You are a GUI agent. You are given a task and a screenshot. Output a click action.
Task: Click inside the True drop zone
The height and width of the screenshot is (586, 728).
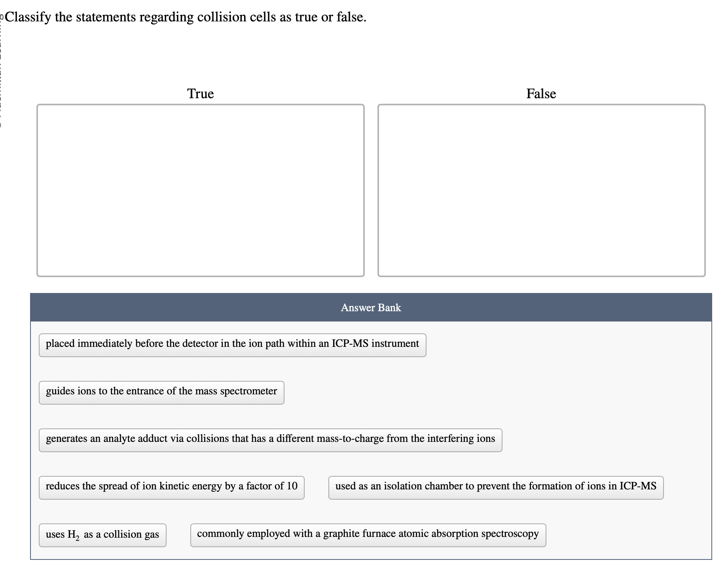pyautogui.click(x=200, y=190)
